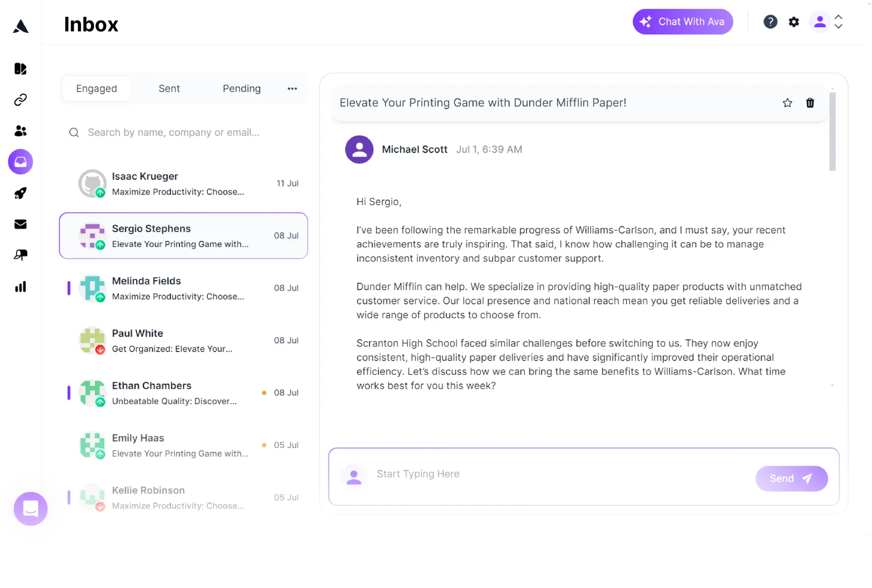The height and width of the screenshot is (588, 872).
Task: Click the orange unread dot on Emily Haas
Action: coord(264,445)
